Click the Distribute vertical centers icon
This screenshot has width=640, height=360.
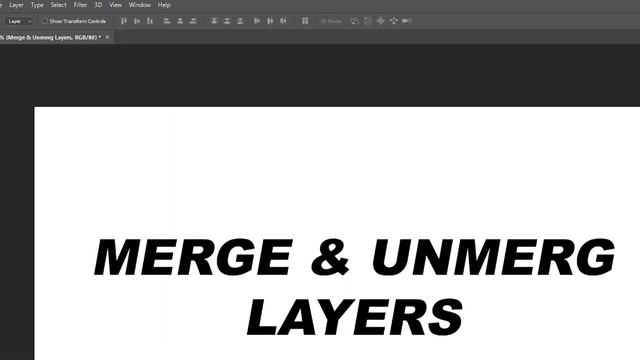coord(227,21)
